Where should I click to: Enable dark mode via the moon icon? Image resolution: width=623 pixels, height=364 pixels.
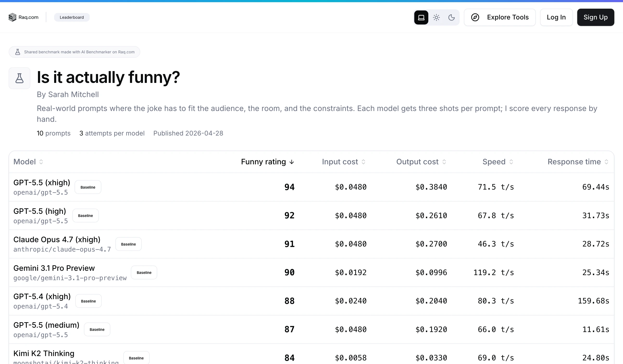(452, 17)
